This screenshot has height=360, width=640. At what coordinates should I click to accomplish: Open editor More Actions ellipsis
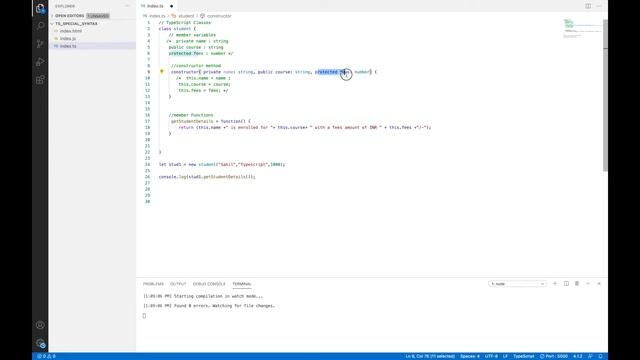pos(599,6)
